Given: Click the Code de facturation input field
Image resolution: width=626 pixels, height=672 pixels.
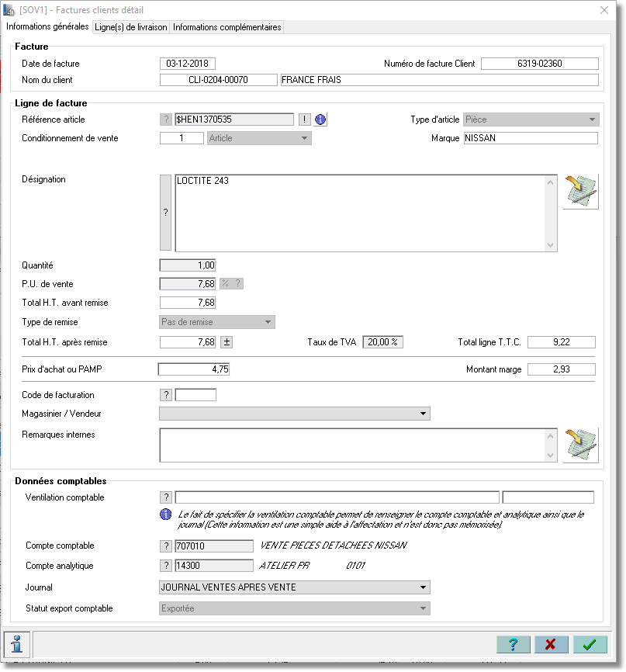Looking at the screenshot, I should click(x=195, y=395).
